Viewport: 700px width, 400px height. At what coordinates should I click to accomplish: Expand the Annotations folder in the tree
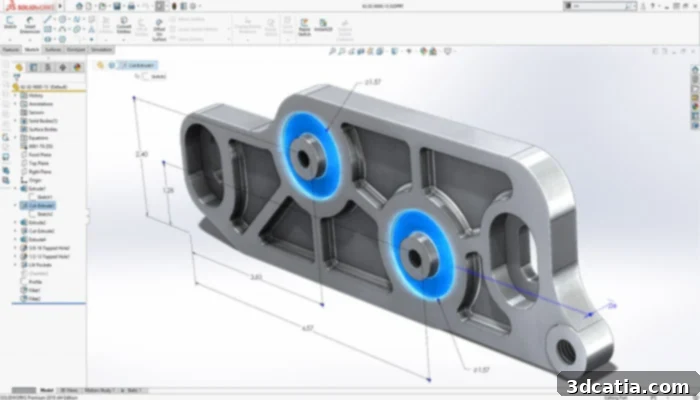16,104
